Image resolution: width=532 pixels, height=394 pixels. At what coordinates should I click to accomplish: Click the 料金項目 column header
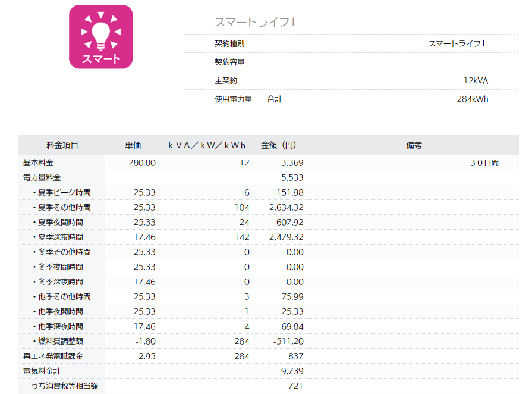62,145
